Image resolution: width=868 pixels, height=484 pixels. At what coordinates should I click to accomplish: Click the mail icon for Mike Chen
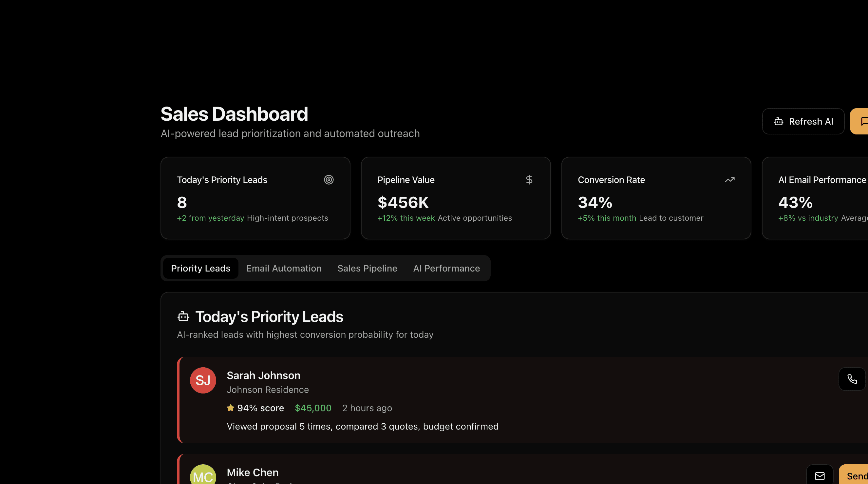pos(820,476)
